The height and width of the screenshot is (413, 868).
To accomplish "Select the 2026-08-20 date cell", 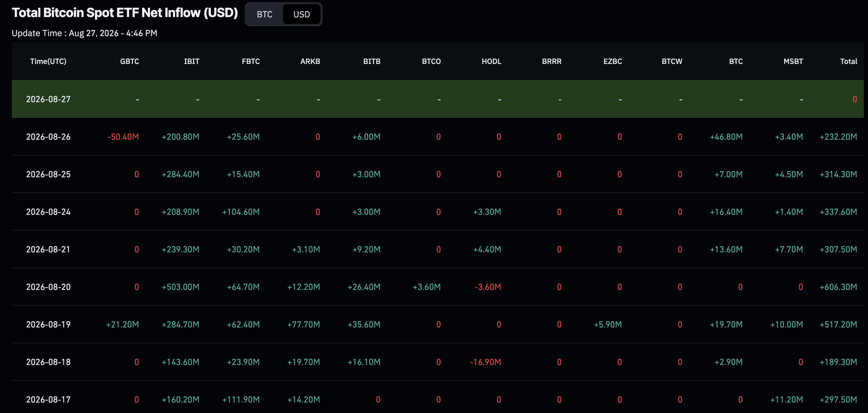I will 48,287.
